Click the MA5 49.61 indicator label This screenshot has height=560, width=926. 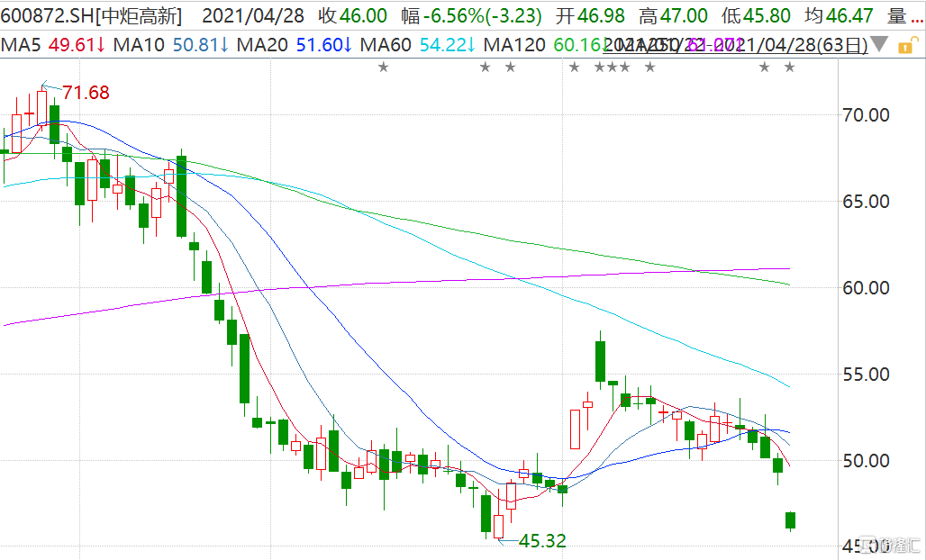(x=53, y=45)
